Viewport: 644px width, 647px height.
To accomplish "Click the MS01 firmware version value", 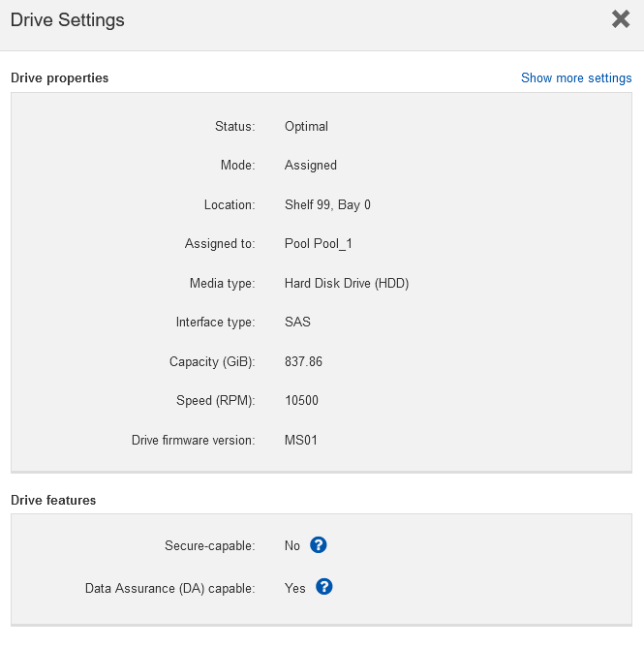I will 301,441.
